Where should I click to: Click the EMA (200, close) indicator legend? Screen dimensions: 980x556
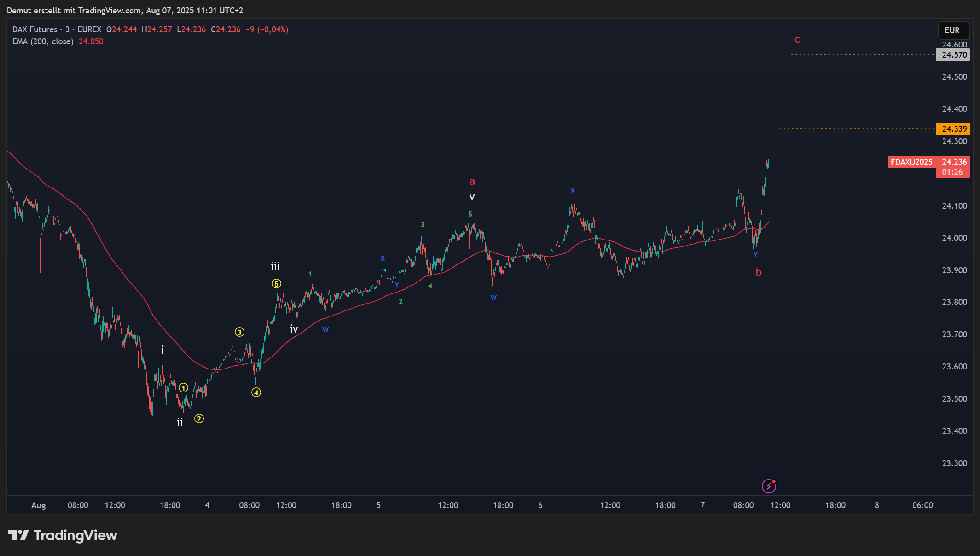(43, 41)
